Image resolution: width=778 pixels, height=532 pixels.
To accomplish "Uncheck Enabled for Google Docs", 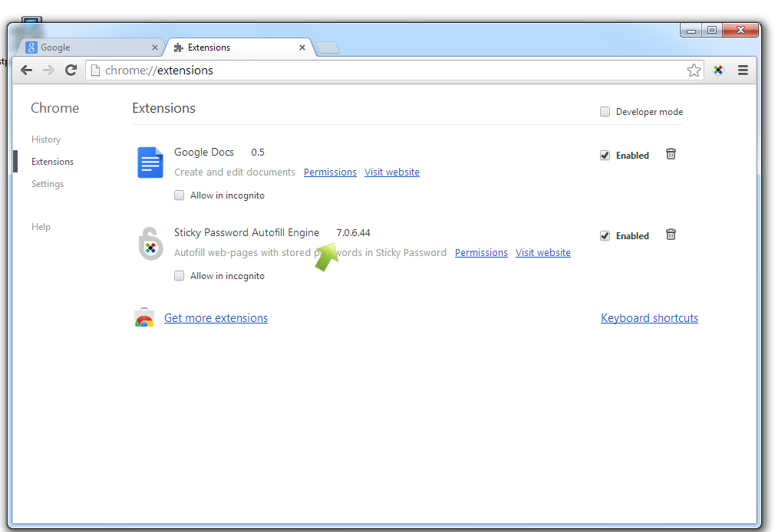I will 605,155.
